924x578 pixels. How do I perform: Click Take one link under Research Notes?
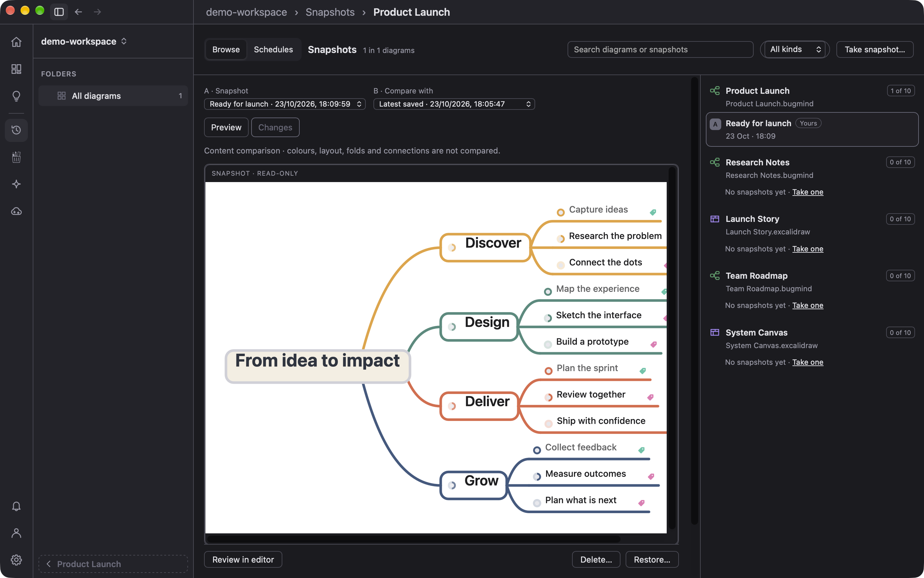[x=808, y=192]
